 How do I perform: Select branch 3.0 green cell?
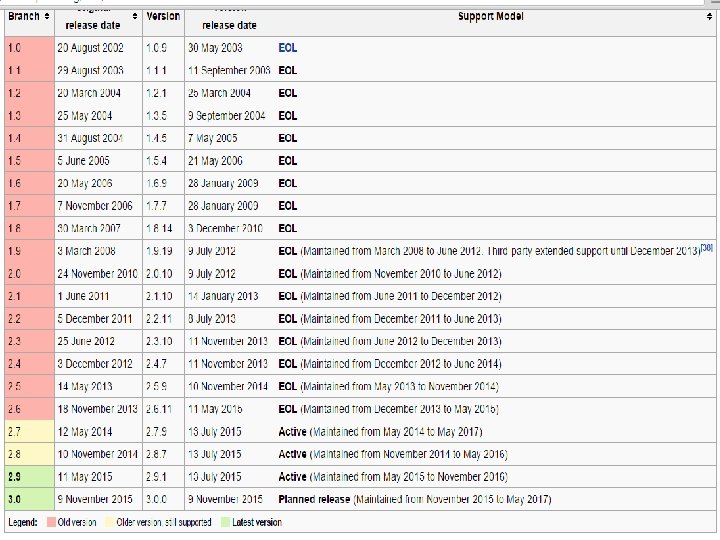click(29, 499)
